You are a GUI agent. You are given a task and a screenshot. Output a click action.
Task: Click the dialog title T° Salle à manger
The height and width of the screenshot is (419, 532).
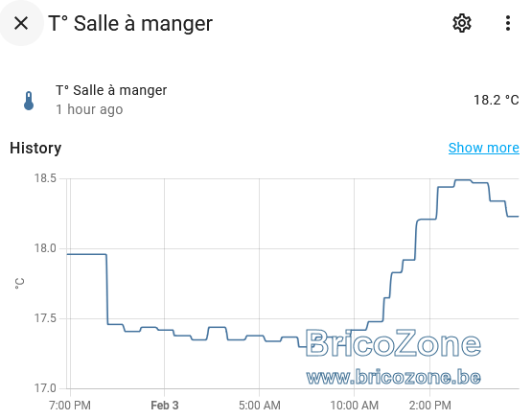point(130,23)
